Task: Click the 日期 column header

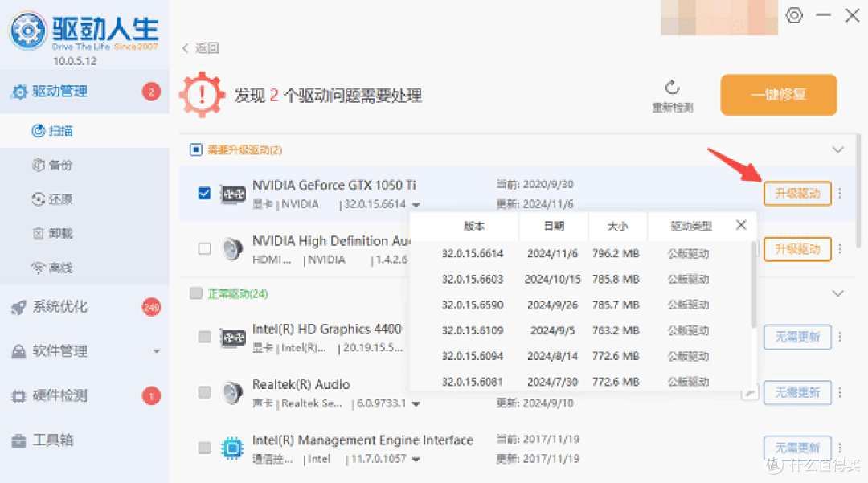Action: tap(554, 226)
